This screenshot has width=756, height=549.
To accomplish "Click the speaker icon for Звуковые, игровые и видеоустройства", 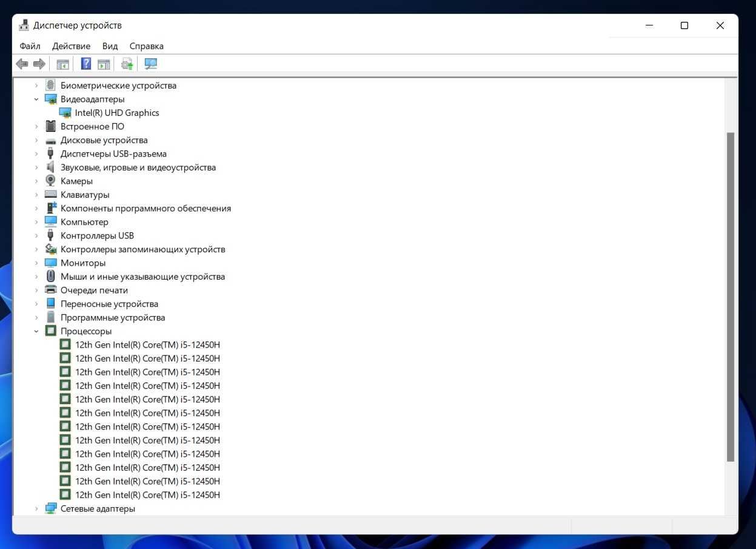I will pos(50,167).
